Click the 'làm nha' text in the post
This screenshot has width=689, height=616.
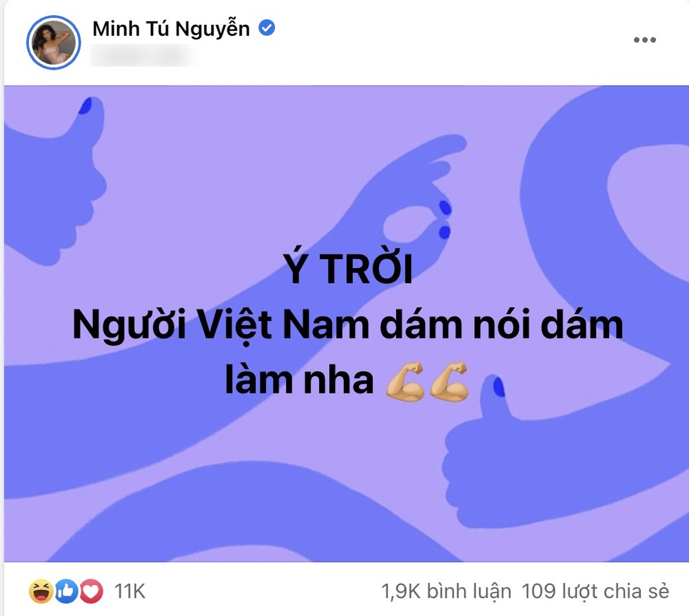tap(299, 380)
